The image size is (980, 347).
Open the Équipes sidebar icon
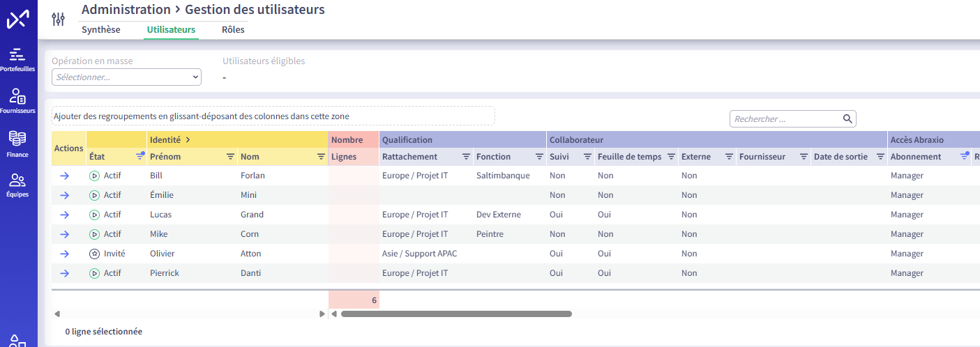click(x=17, y=180)
